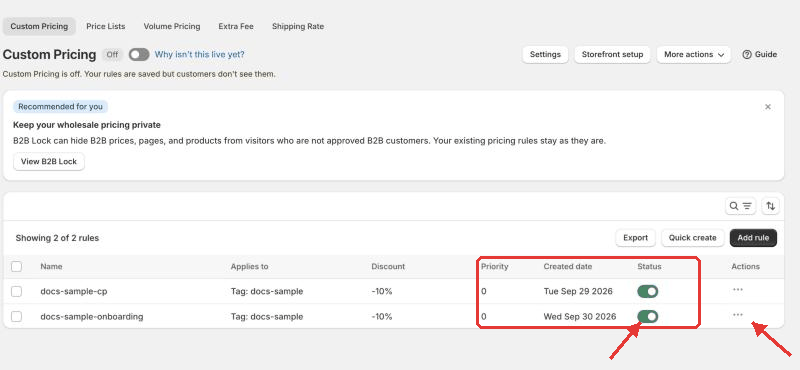Open "Why isn't this live yet?" link
Image resolution: width=800 pixels, height=370 pixels.
[199, 55]
